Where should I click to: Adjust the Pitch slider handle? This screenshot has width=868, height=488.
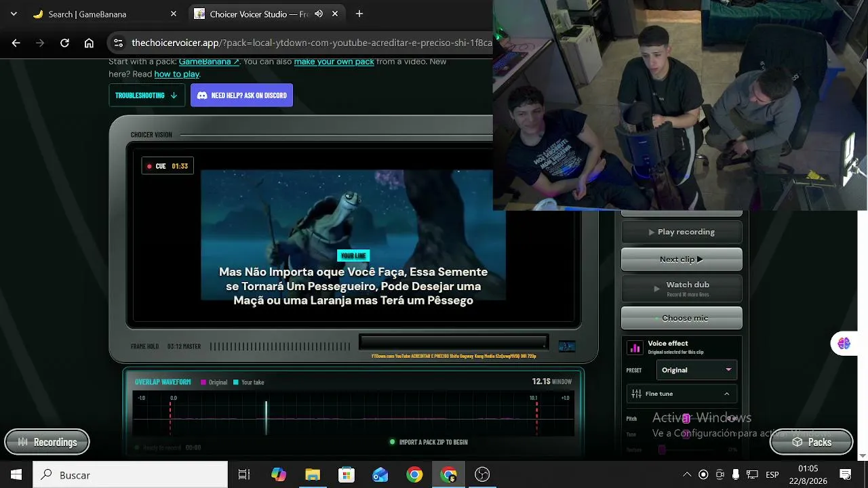[686, 418]
